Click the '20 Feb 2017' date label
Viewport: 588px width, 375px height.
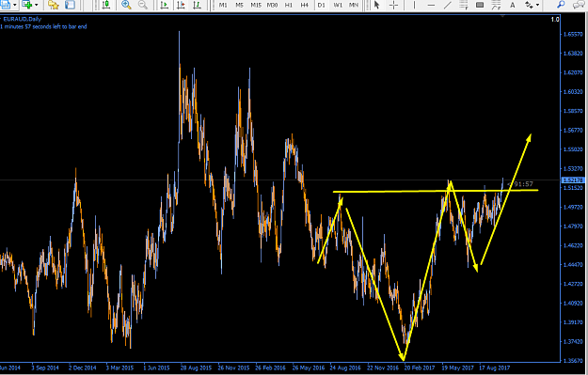click(420, 367)
